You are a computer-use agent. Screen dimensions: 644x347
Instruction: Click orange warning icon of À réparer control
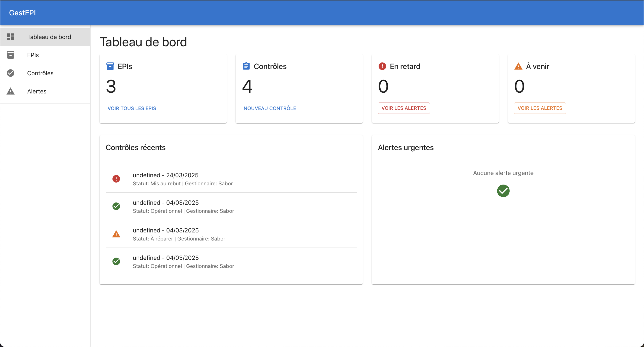(116, 234)
